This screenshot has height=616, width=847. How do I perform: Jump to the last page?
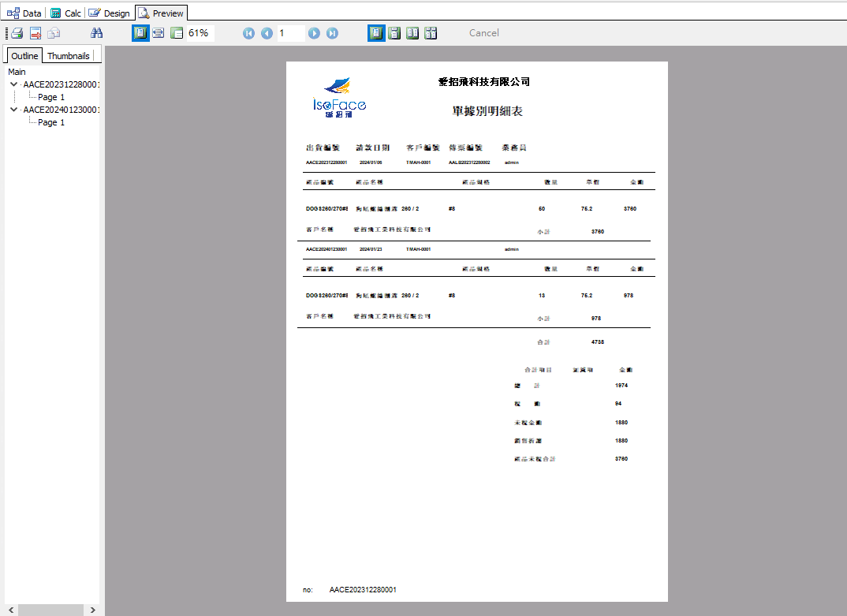click(x=332, y=33)
